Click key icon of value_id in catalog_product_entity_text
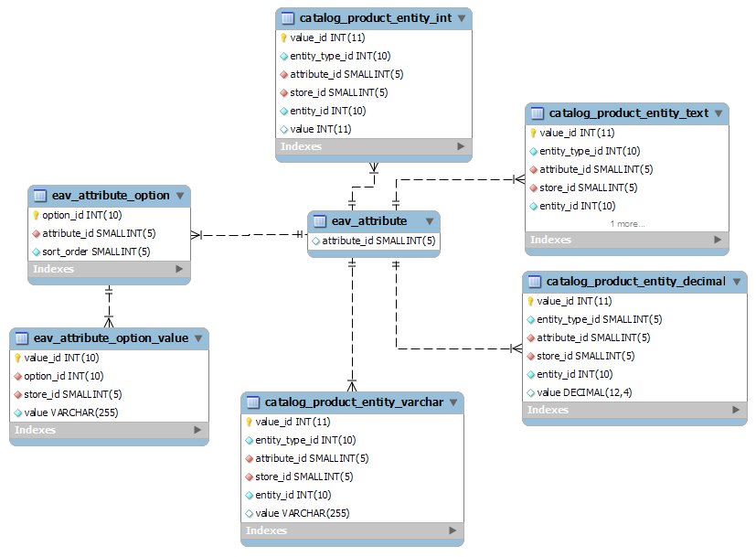756x557 pixels. point(533,133)
